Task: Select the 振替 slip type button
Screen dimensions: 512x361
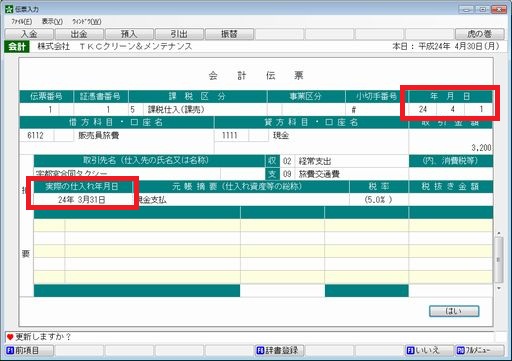Action: (x=229, y=34)
